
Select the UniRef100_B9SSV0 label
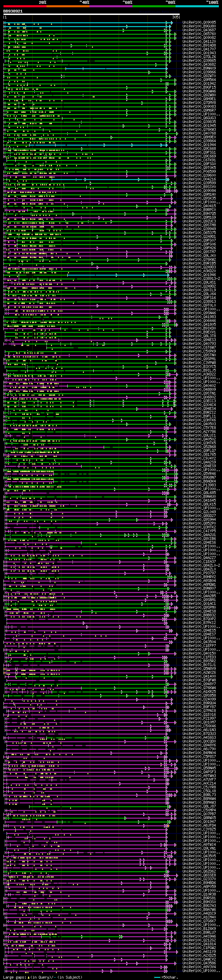[199, 187]
